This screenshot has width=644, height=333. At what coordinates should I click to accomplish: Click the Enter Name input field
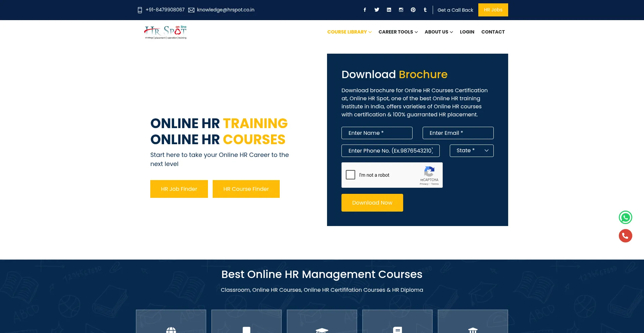click(377, 133)
